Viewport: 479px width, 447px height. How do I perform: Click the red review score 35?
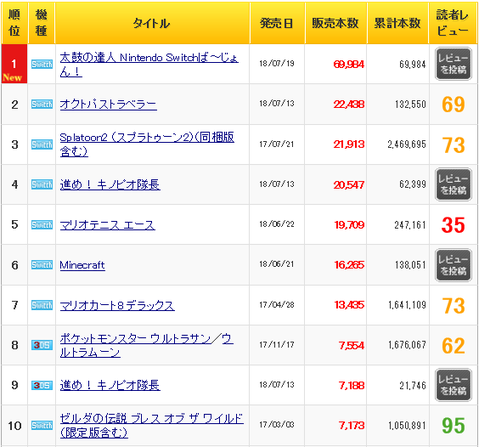tap(453, 225)
